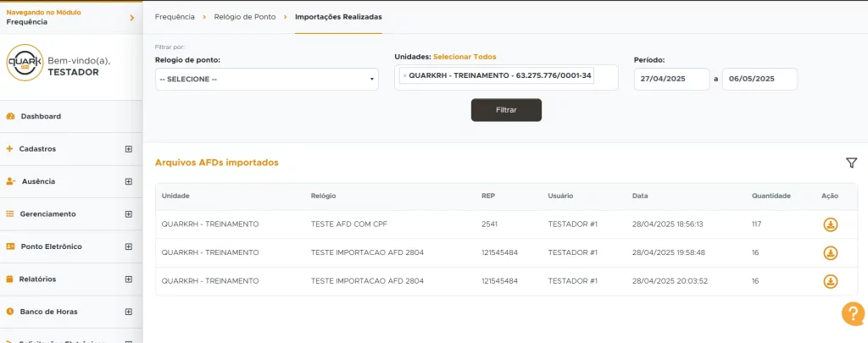Download the AFD imported at 19:58:48
This screenshot has width=868, height=343.
tap(831, 252)
